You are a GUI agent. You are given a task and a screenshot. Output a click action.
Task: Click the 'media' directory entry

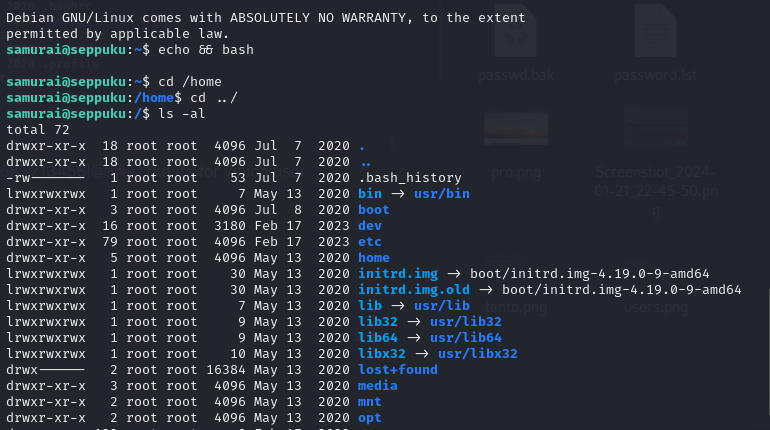pyautogui.click(x=378, y=385)
